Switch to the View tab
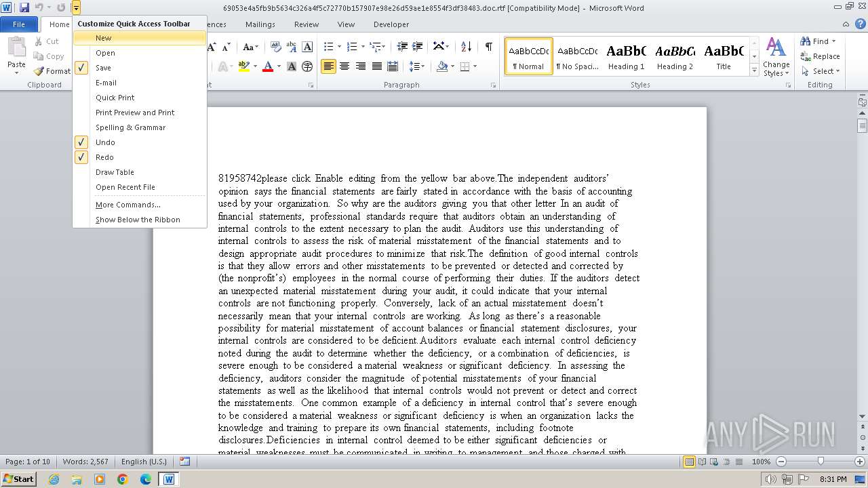This screenshot has width=868, height=488. tap(346, 24)
